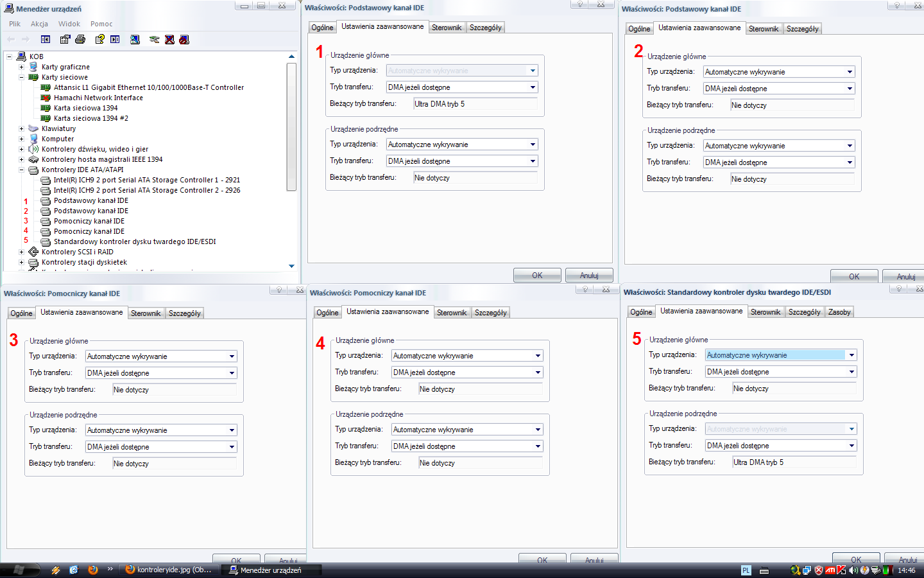Click Ultra DMA tryb 5 field in IDE/ESDI window
Image resolution: width=924 pixels, height=578 pixels.
[794, 462]
